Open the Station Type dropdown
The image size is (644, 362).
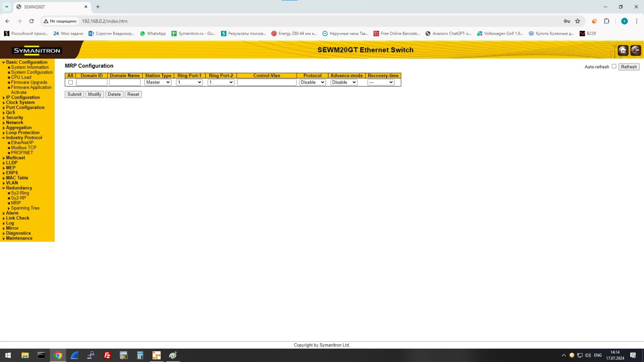click(x=158, y=82)
